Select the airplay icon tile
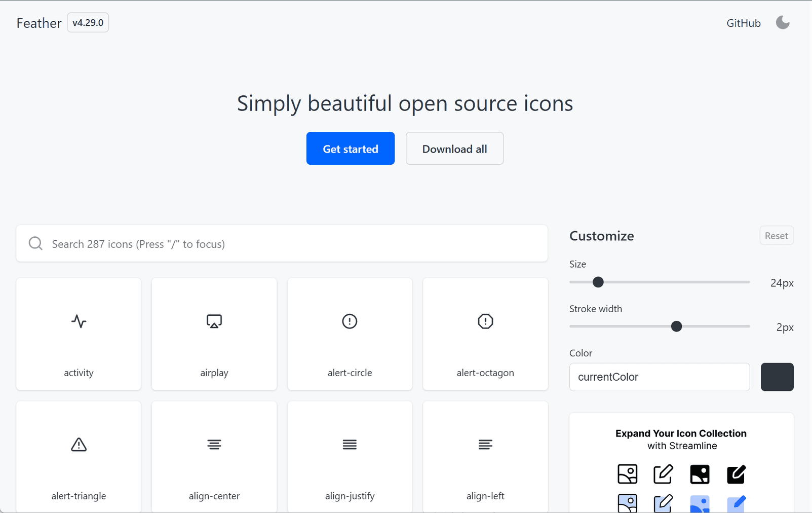Screen dimensions: 812x513 coord(214,334)
